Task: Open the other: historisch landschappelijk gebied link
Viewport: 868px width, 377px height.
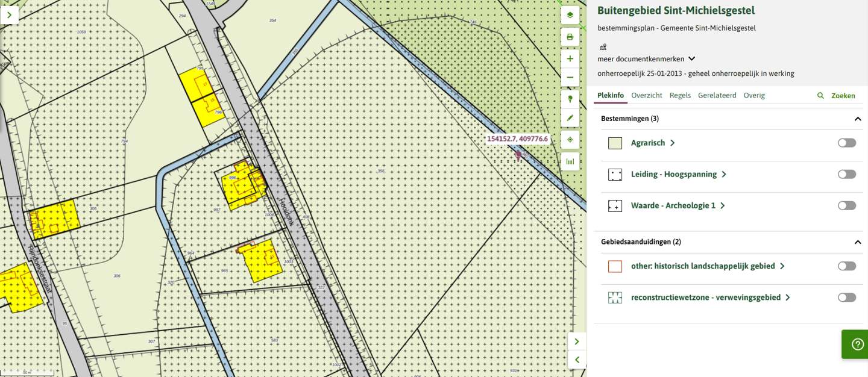Action: 703,266
